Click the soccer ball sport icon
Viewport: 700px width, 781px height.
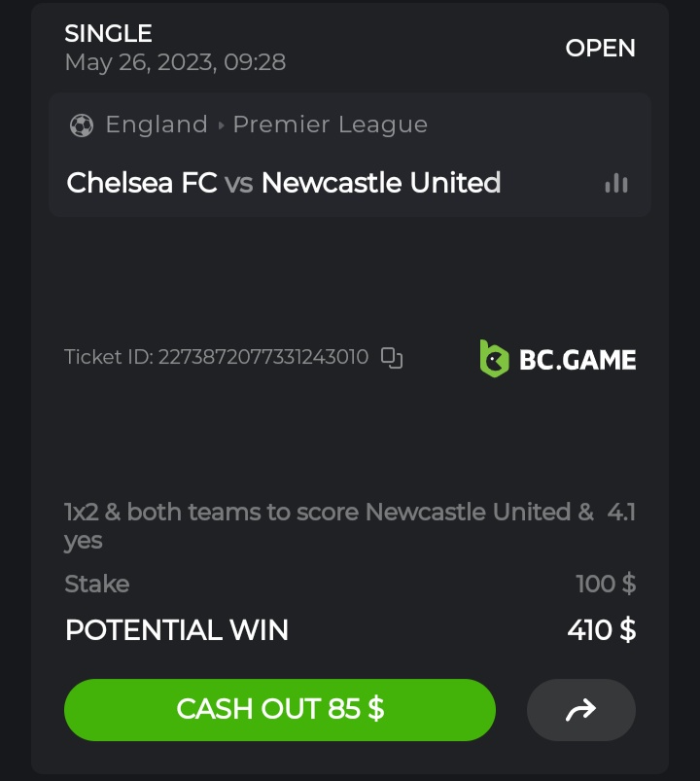pos(82,125)
